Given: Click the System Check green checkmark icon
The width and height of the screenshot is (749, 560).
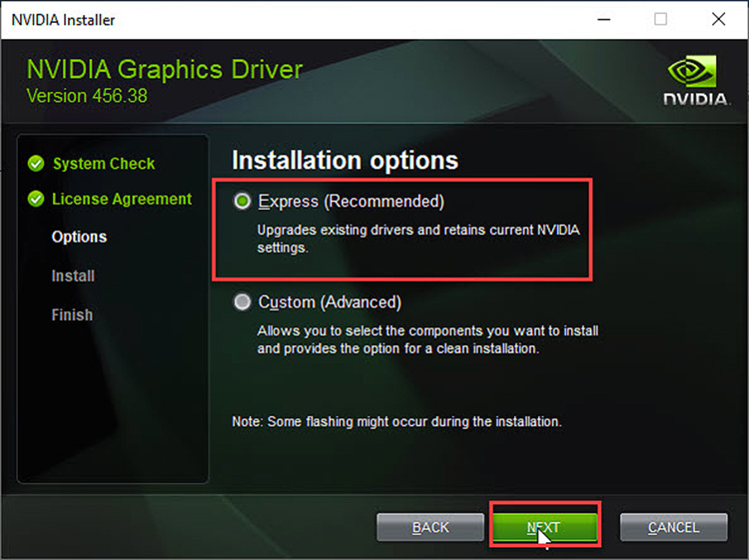Looking at the screenshot, I should (x=36, y=164).
